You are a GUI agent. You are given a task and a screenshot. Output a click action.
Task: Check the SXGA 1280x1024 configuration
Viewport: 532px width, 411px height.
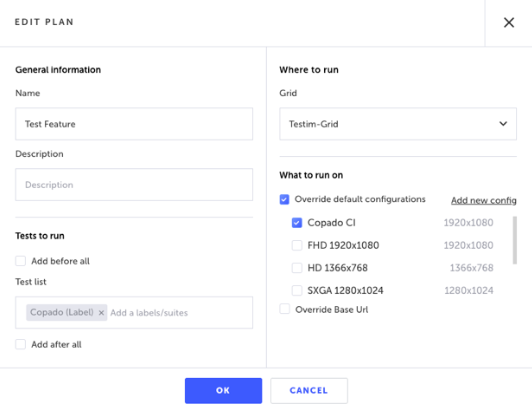tap(297, 291)
